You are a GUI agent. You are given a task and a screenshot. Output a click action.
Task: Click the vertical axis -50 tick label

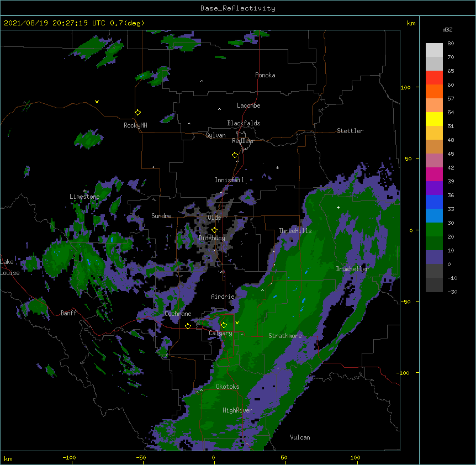pos(405,302)
